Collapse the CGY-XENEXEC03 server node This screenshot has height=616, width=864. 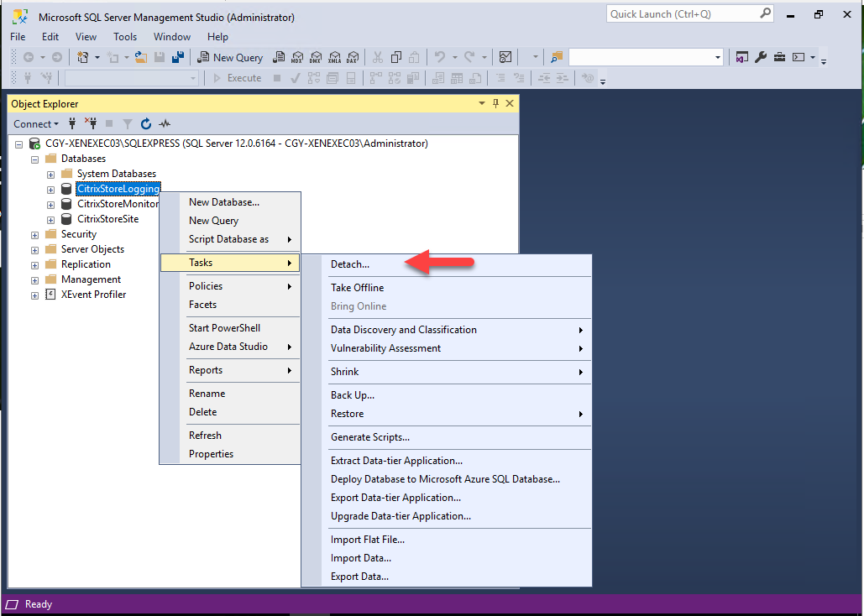coord(18,144)
